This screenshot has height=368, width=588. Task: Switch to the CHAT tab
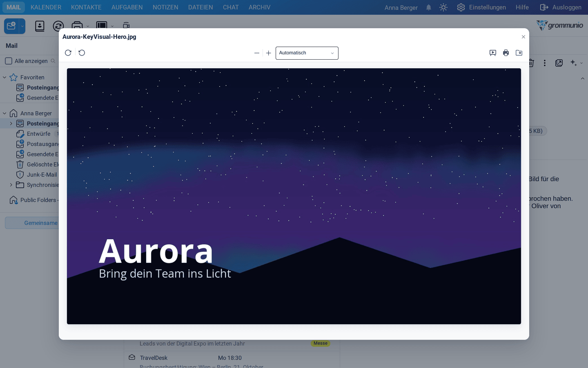coord(231,7)
